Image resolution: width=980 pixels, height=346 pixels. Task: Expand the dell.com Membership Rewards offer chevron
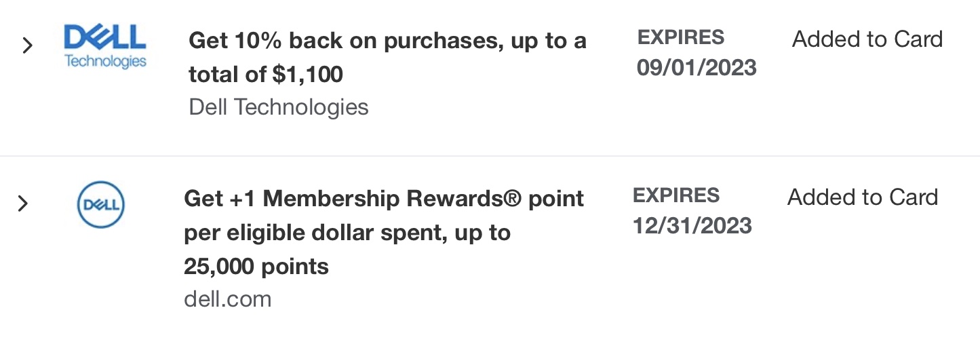[23, 204]
